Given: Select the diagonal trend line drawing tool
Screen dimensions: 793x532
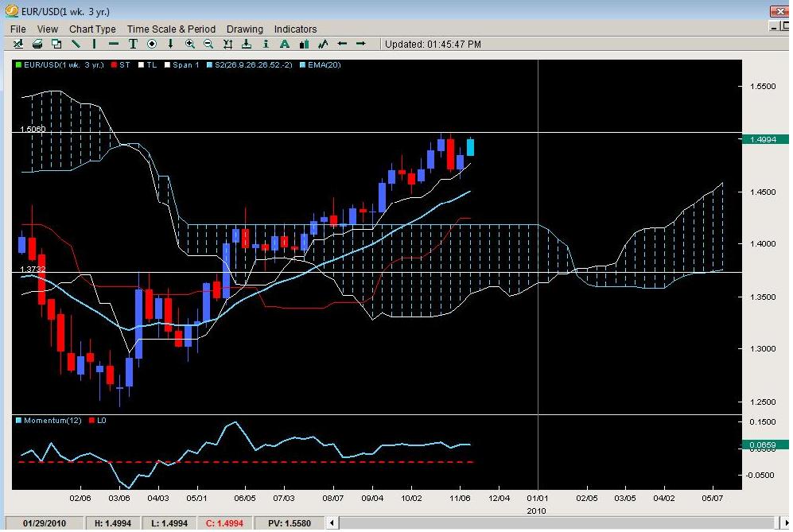Looking at the screenshot, I should (x=76, y=44).
